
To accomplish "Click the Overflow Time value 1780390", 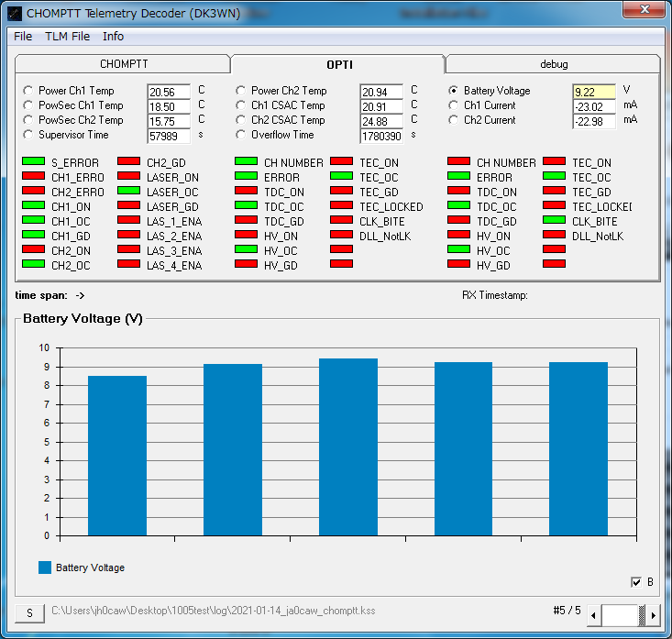I will coord(381,137).
